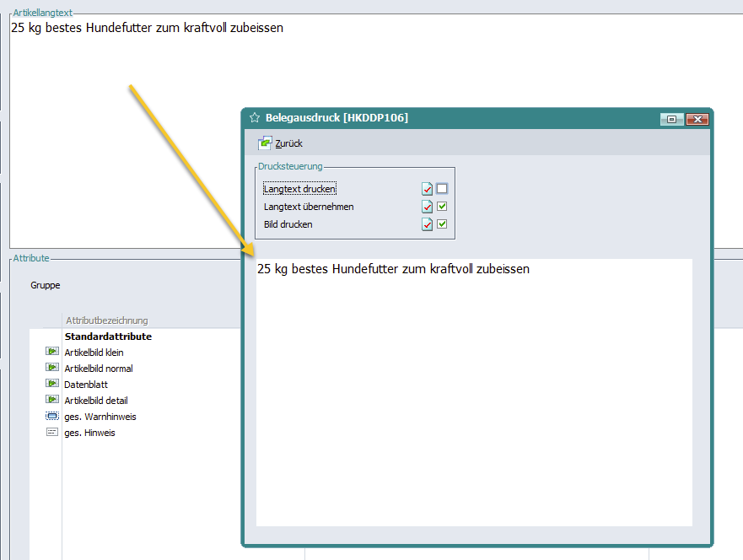Click the text icon for ges. Hinweis
The width and height of the screenshot is (743, 560).
tap(51, 432)
